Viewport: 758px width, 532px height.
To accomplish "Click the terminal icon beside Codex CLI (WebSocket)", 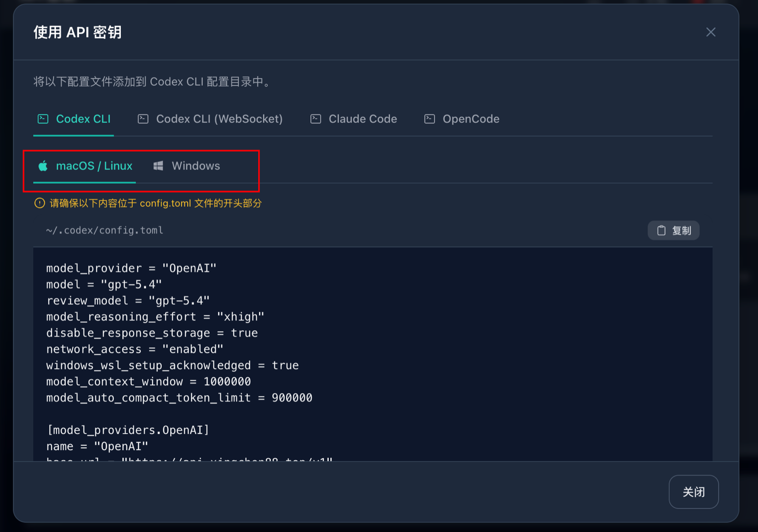I will [x=143, y=119].
